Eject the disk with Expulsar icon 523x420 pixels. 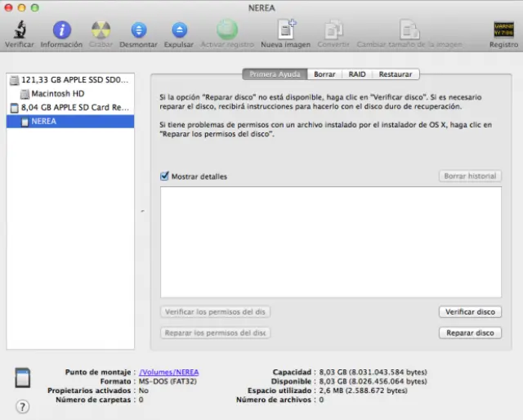coord(179,30)
